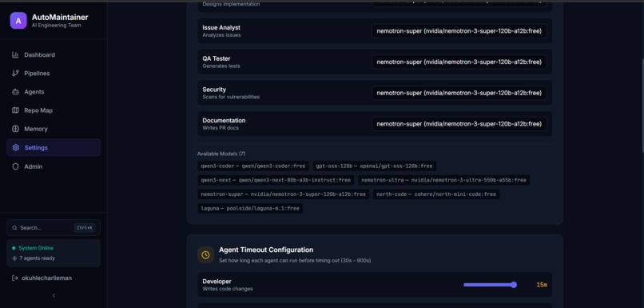
Task: Click the "QA Tester" row label
Action: (217, 58)
